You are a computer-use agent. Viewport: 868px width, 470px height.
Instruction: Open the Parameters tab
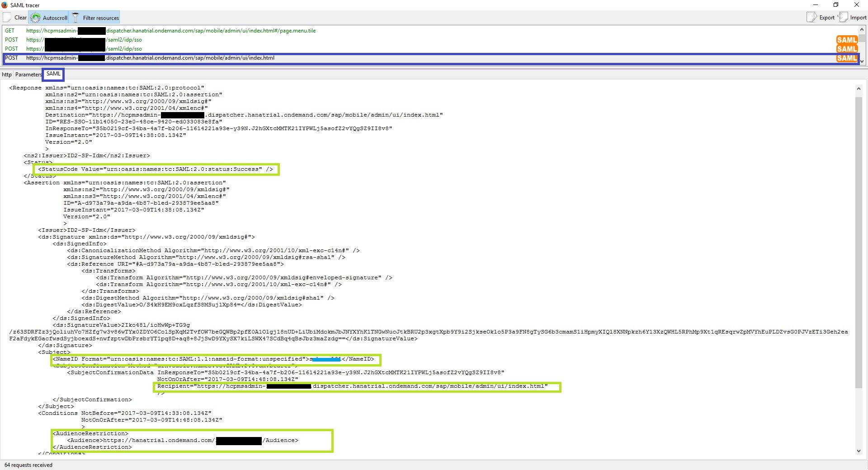pos(28,75)
